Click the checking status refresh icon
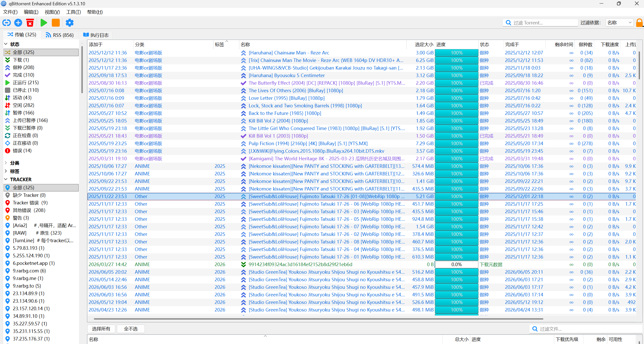This screenshot has height=344, width=644. pyautogui.click(x=8, y=136)
